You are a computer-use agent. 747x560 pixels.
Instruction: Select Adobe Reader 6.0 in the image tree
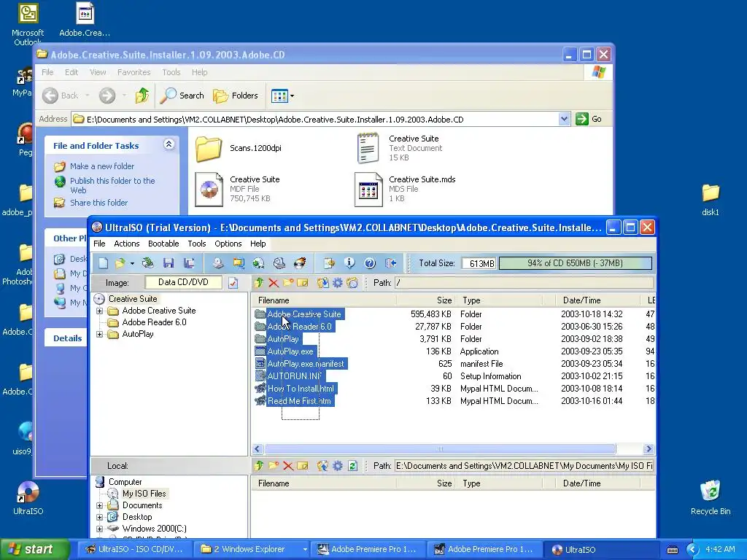coord(154,322)
